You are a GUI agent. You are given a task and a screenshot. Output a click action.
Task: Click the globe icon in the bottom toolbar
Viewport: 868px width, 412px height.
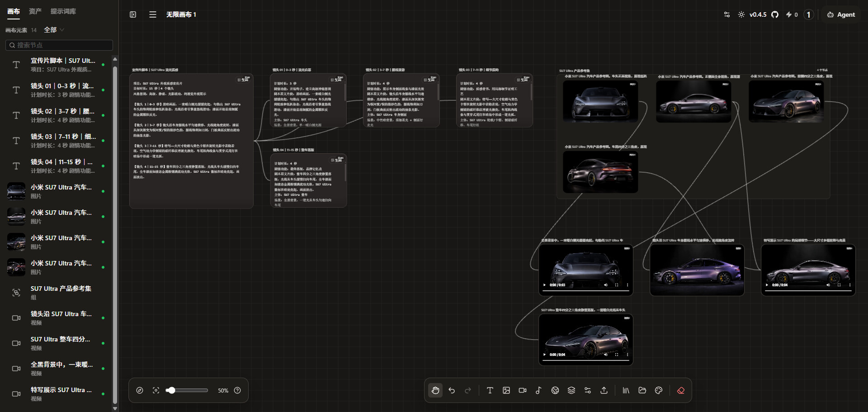555,390
